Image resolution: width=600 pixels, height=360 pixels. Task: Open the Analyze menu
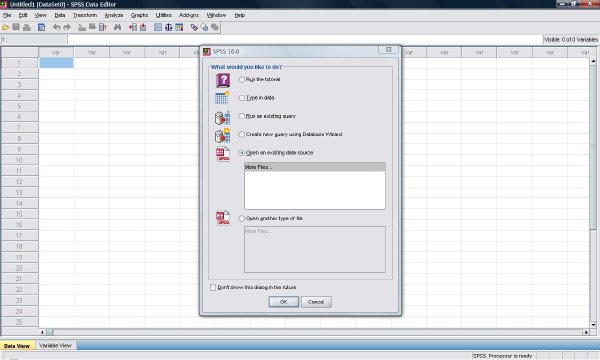coord(114,15)
